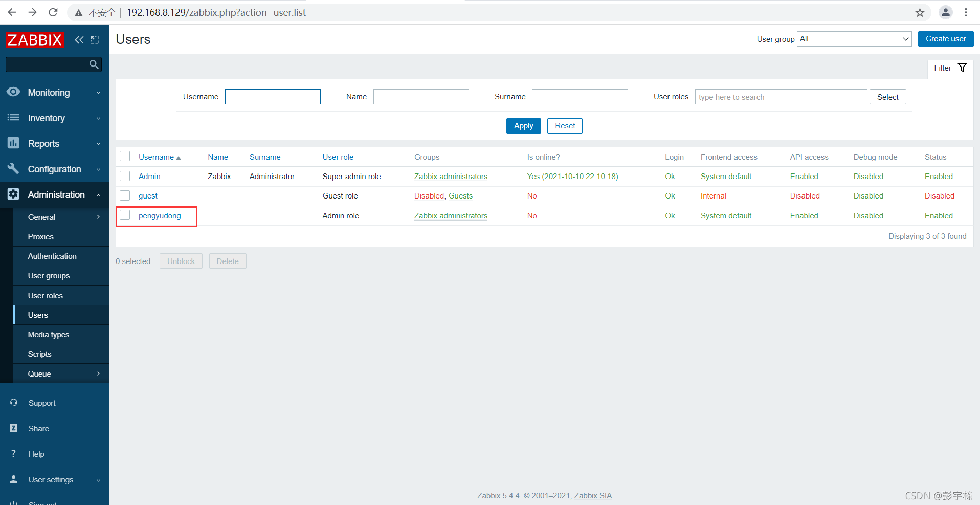Screen dimensions: 980x505
Task: Open the pengyudong user link
Action: click(160, 216)
